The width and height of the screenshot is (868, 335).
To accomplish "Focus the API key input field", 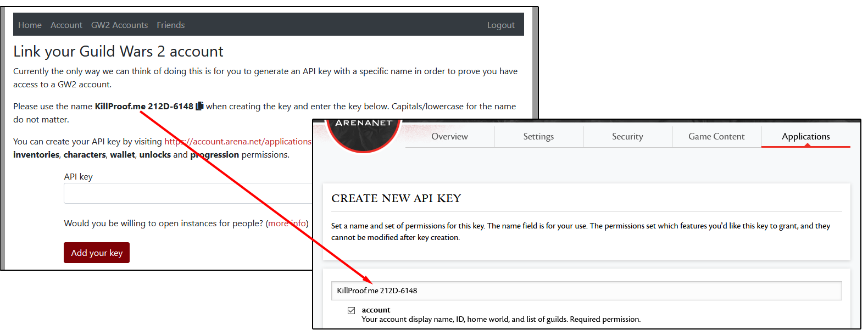I will 188,193.
